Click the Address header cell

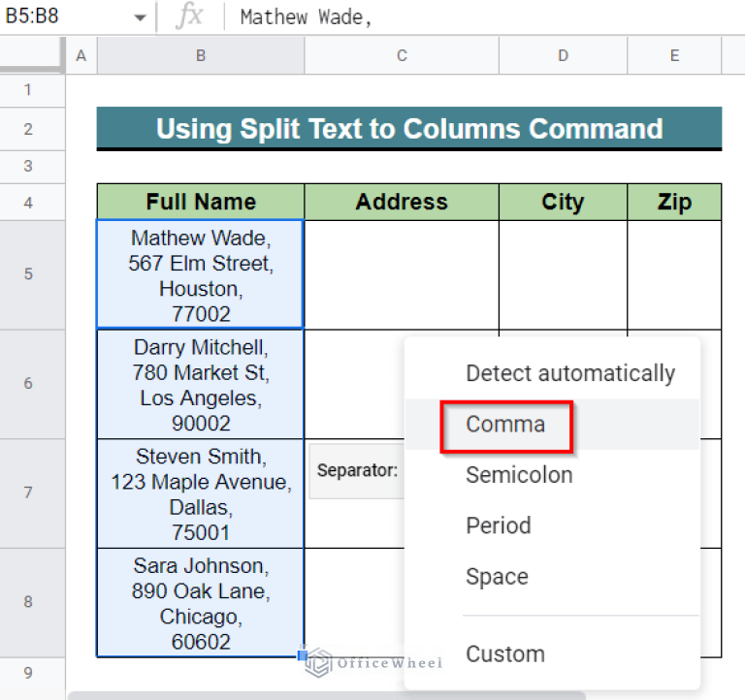coord(402,202)
